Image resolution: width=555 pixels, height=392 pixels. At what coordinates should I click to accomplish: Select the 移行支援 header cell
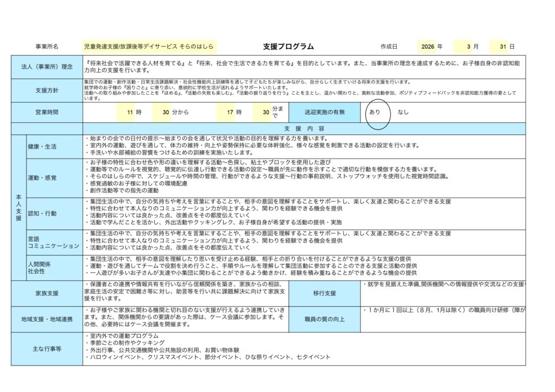point(324,293)
